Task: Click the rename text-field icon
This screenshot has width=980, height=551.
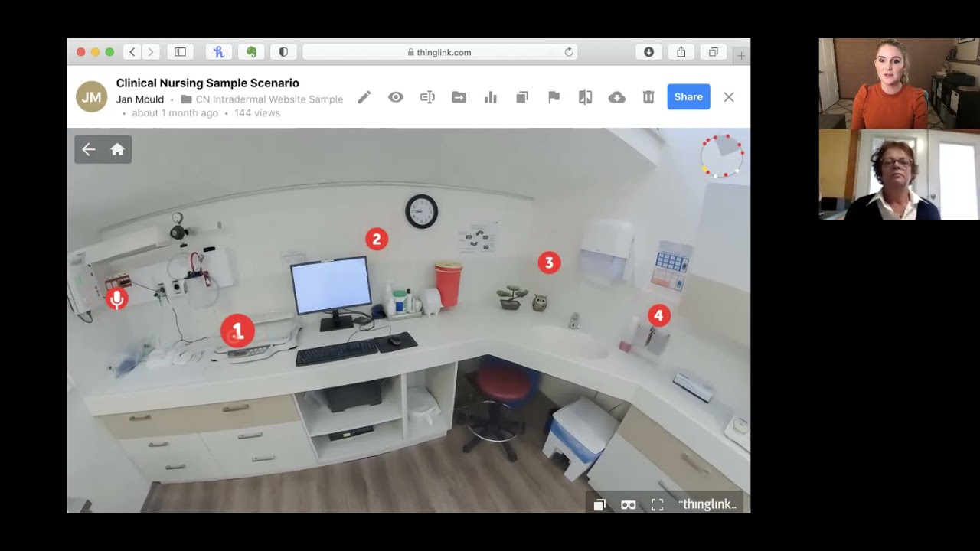Action: pos(427,97)
